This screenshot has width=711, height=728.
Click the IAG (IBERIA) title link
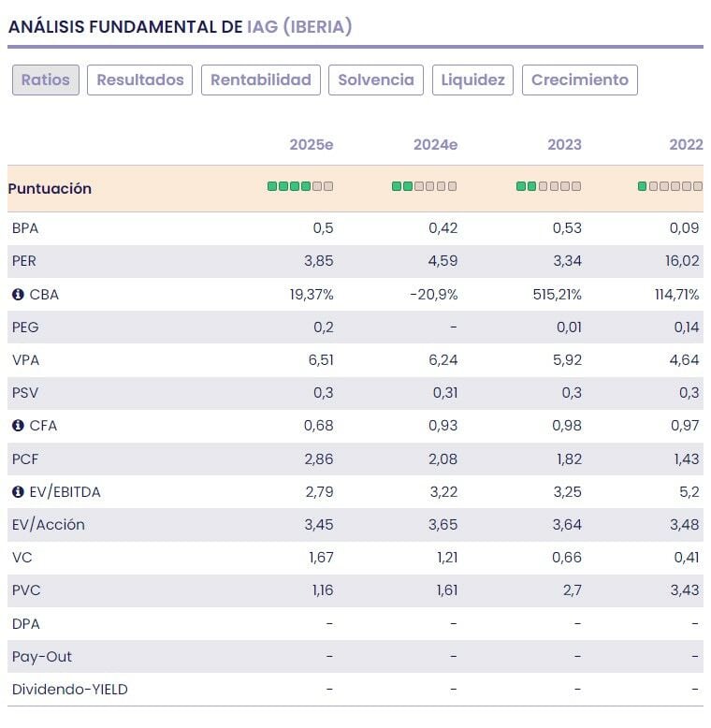299,27
